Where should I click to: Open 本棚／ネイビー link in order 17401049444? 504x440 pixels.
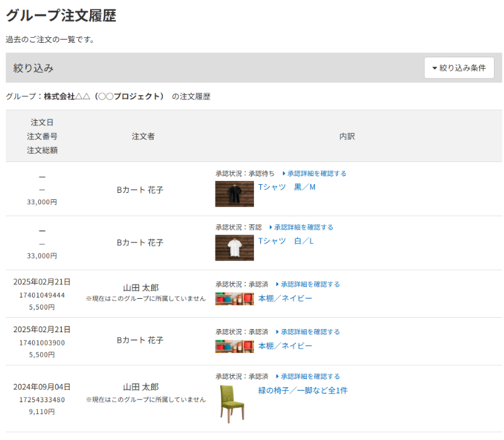click(285, 298)
